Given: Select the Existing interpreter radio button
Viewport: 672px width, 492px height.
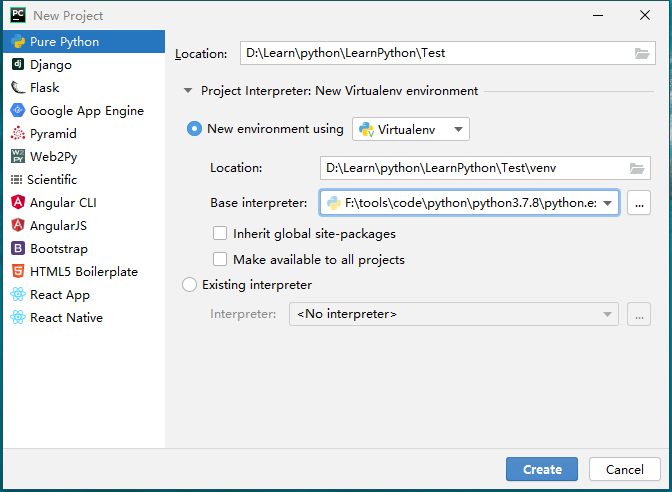Looking at the screenshot, I should (x=190, y=285).
